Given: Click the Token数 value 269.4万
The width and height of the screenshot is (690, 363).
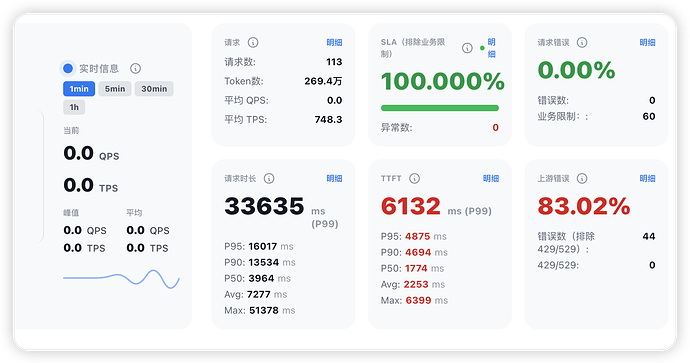Looking at the screenshot, I should click(323, 81).
